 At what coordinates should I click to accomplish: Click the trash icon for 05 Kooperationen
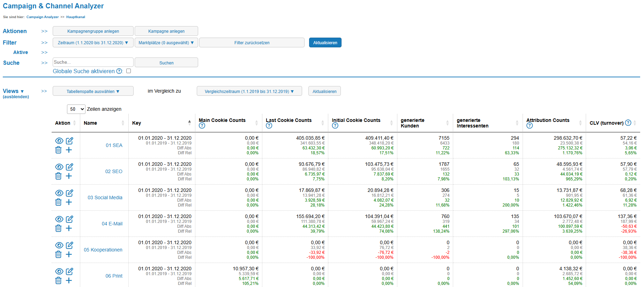pos(58,255)
